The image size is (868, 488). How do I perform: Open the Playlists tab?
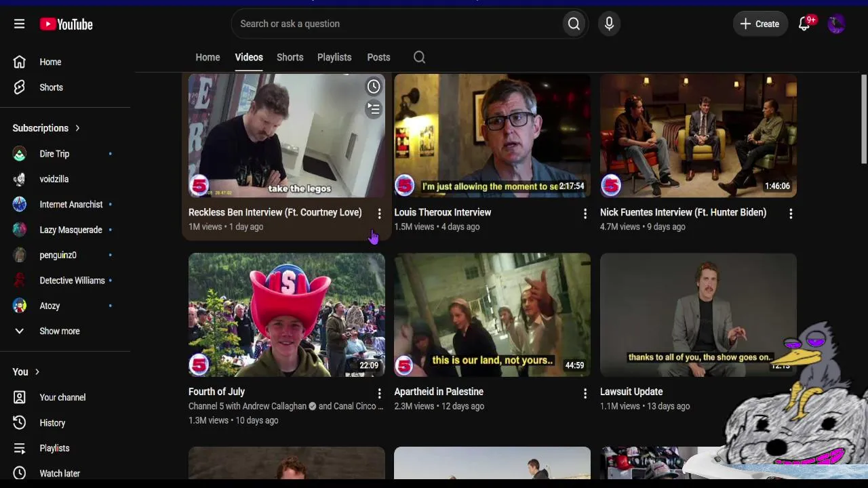click(334, 58)
